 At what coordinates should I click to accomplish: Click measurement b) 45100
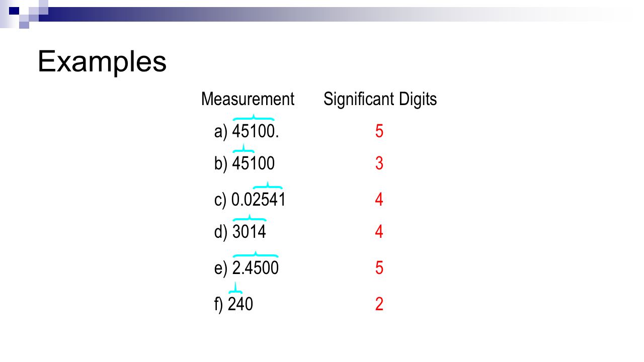pyautogui.click(x=245, y=163)
